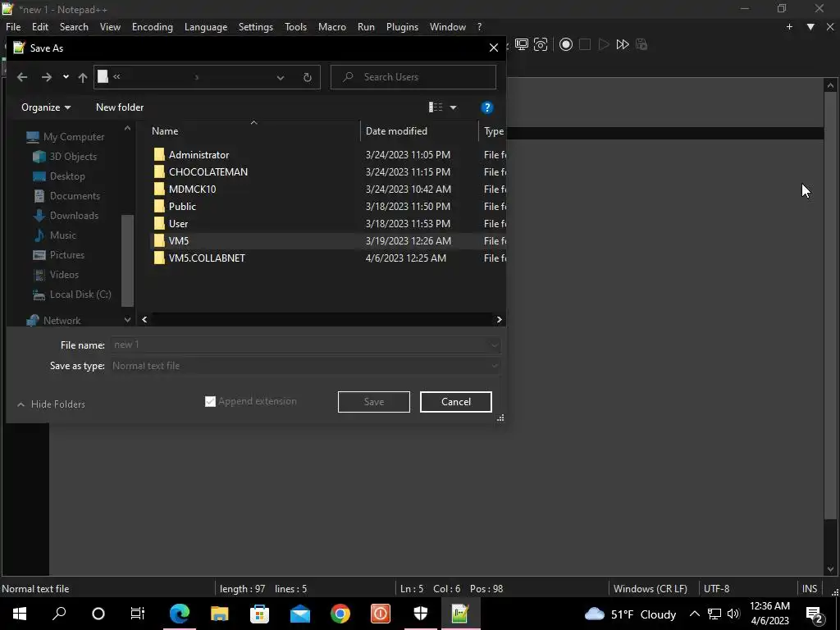Screen dimensions: 840x630
Task: Go forward in Save As dialog
Action: click(47, 77)
